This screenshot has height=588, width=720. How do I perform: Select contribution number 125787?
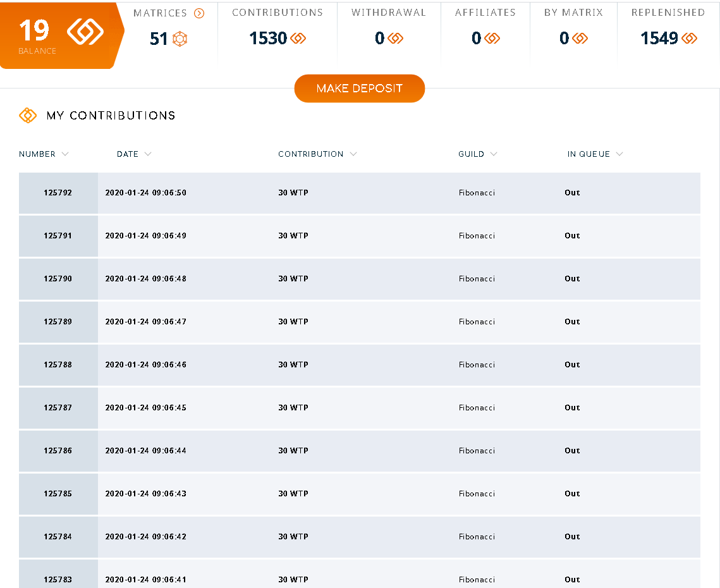(58, 408)
